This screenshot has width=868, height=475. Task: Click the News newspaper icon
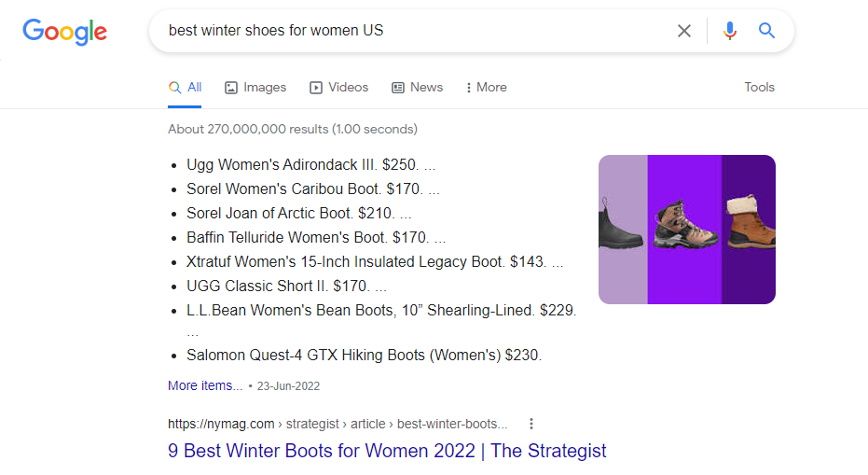coord(398,88)
